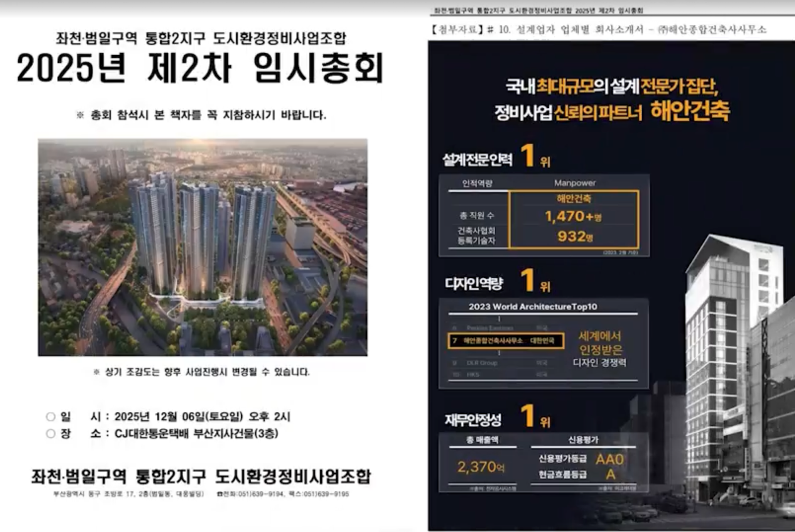Click the "신용평가" column header
This screenshot has width=795, height=532.
583,440
